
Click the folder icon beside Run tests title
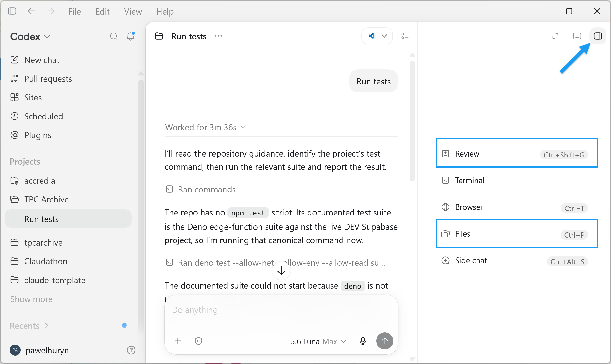click(x=159, y=36)
